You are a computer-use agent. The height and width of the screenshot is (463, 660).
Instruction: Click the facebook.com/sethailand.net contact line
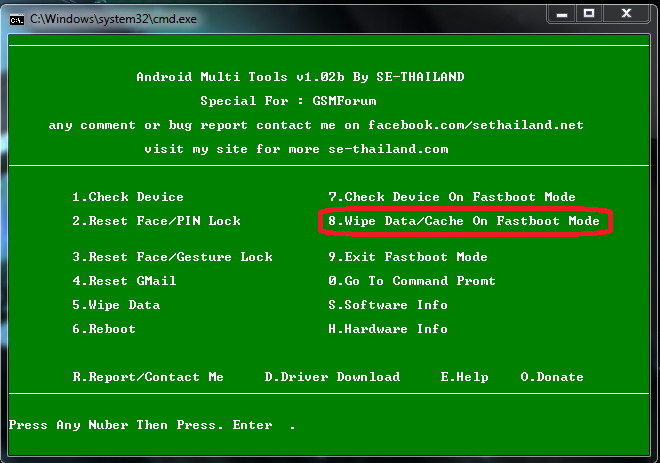(x=316, y=125)
